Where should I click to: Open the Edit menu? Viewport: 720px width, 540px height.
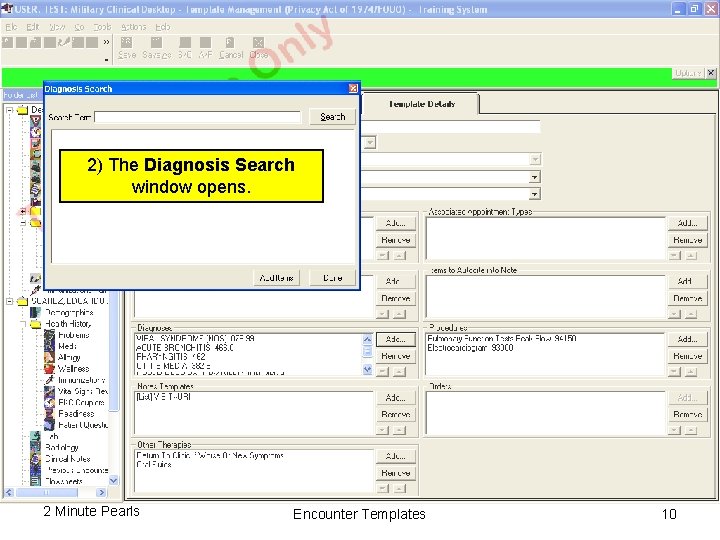click(33, 27)
